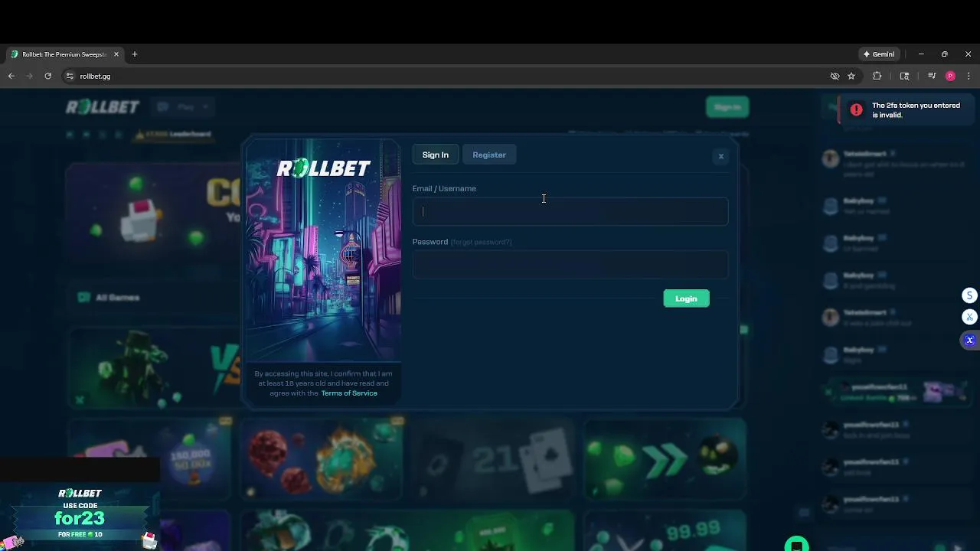Open the media controls icon
Viewport: 980px width, 551px height.
coord(932,76)
